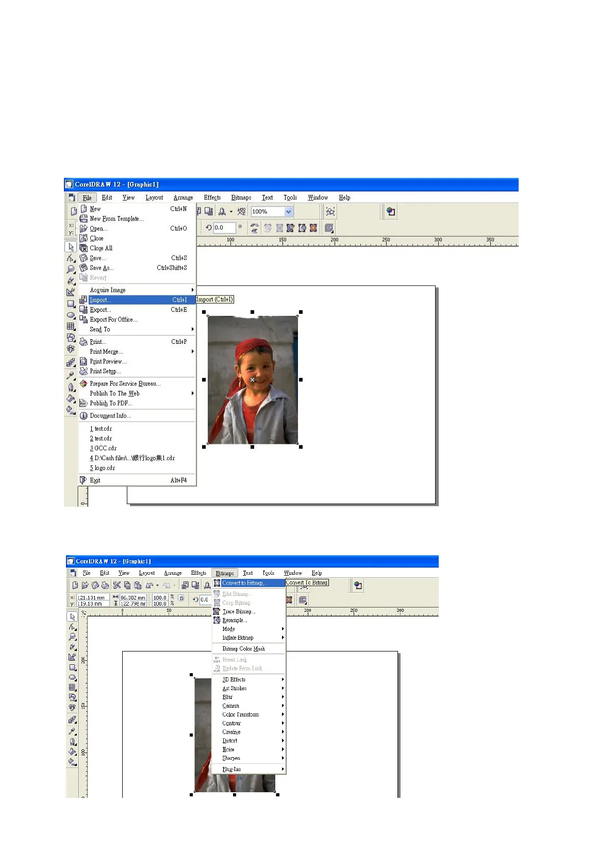The height and width of the screenshot is (868, 614).
Task: Expand the Mode submenu in Bitmaps menu
Action: 248,629
